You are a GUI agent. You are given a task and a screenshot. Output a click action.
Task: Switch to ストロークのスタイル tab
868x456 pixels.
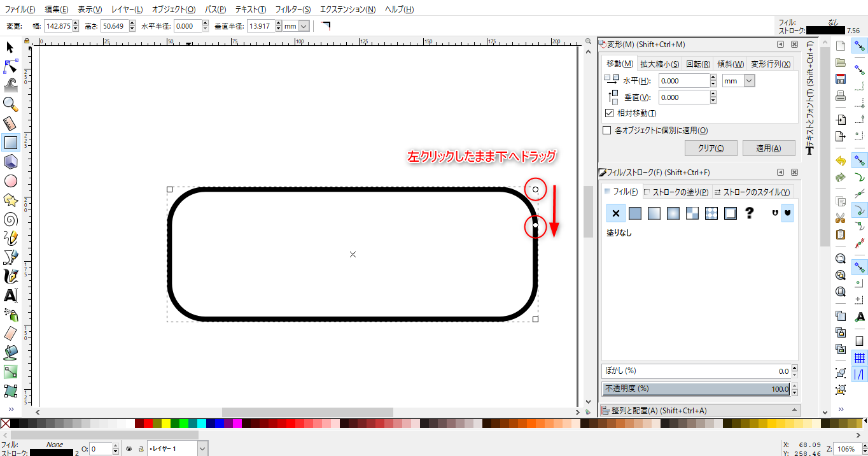coord(753,192)
